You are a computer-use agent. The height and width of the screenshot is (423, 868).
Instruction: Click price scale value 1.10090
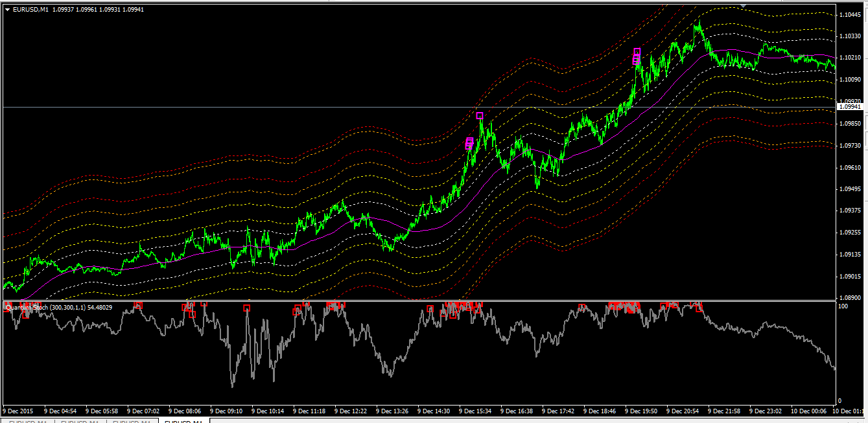(x=850, y=80)
